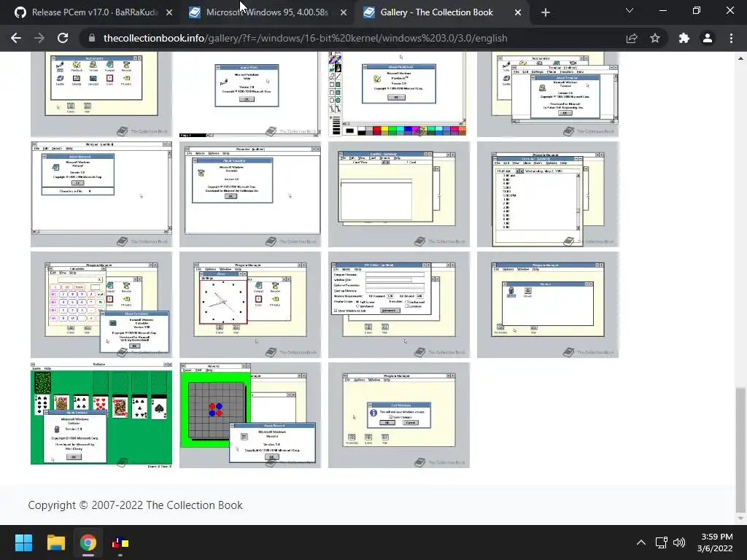Close the Gallery tab
This screenshot has width=747, height=560.
[x=518, y=13]
